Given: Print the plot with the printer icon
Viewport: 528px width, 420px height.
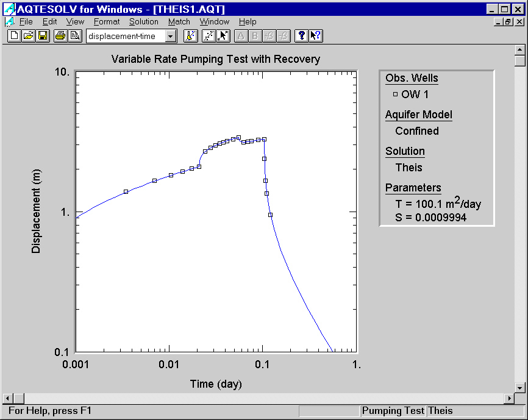Looking at the screenshot, I should click(60, 36).
